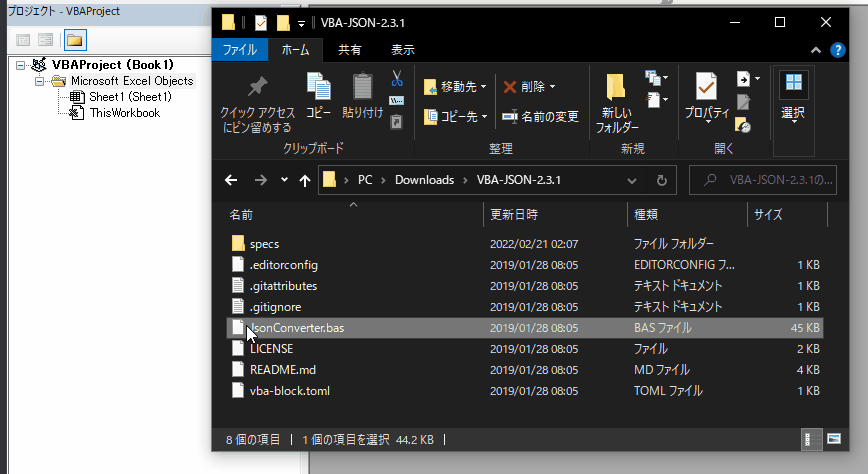Open the Delete options dropdown arrow
The image size is (868, 474).
coord(552,87)
